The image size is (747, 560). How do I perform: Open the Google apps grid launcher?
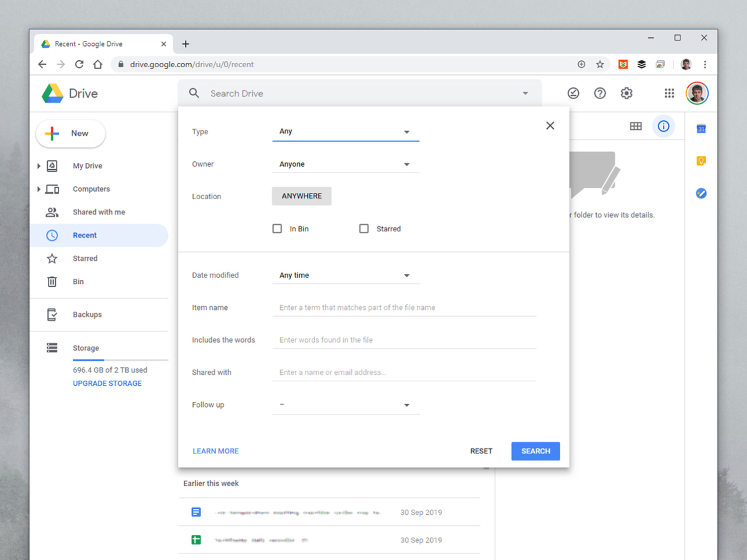click(669, 93)
